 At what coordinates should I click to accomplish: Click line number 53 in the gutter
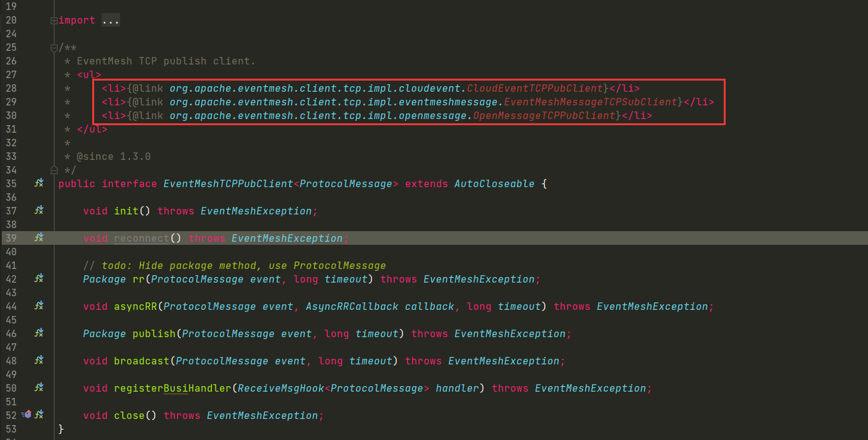pyautogui.click(x=11, y=429)
